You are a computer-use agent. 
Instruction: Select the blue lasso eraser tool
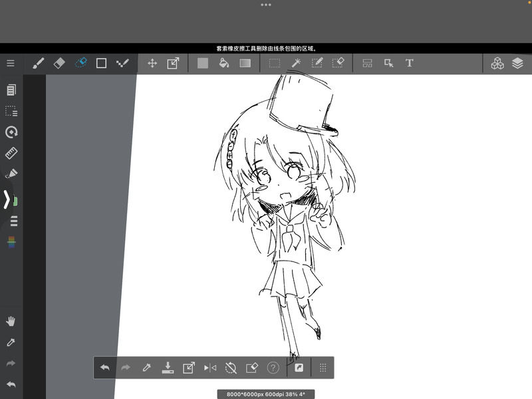(80, 63)
